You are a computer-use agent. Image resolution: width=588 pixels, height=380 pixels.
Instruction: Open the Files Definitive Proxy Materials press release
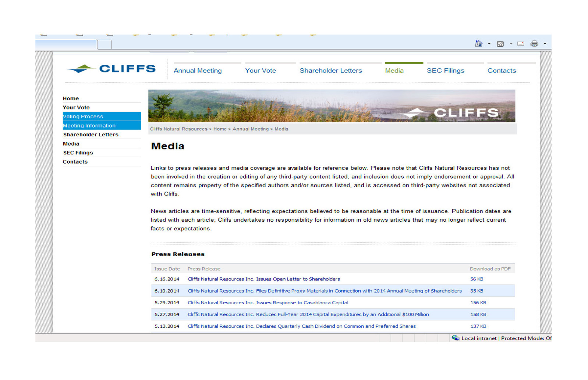(325, 291)
